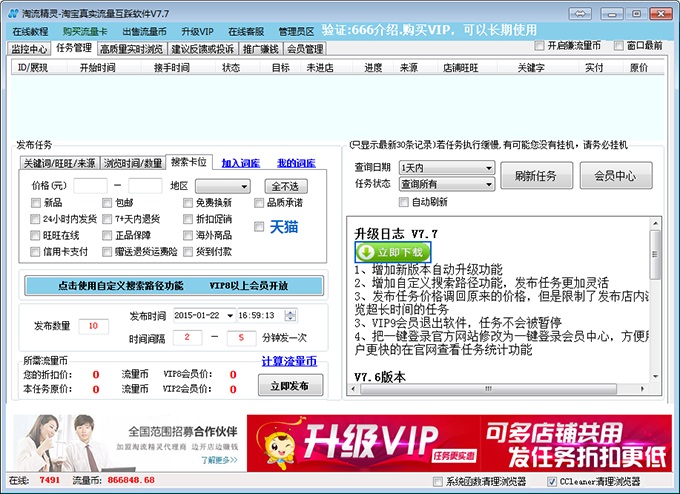Switch to the 监控中心 tab
680x494 pixels.
(x=29, y=49)
